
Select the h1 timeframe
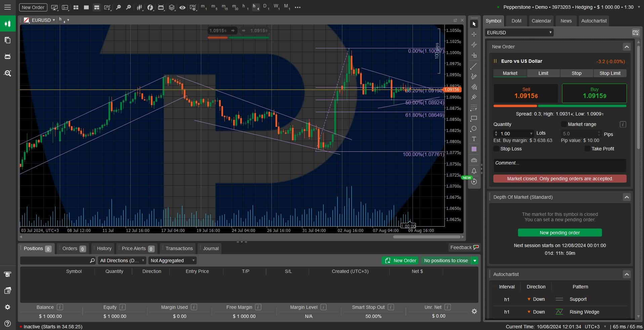[245, 7]
